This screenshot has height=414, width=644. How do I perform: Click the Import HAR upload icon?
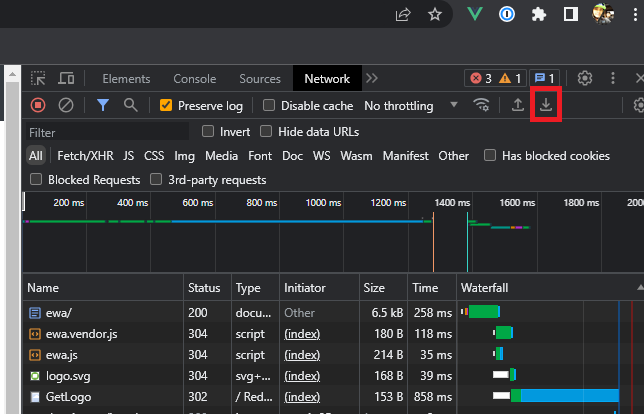(x=518, y=105)
